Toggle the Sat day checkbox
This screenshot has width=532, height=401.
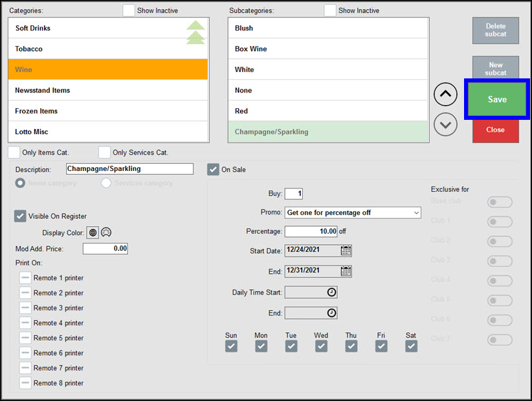(x=411, y=346)
